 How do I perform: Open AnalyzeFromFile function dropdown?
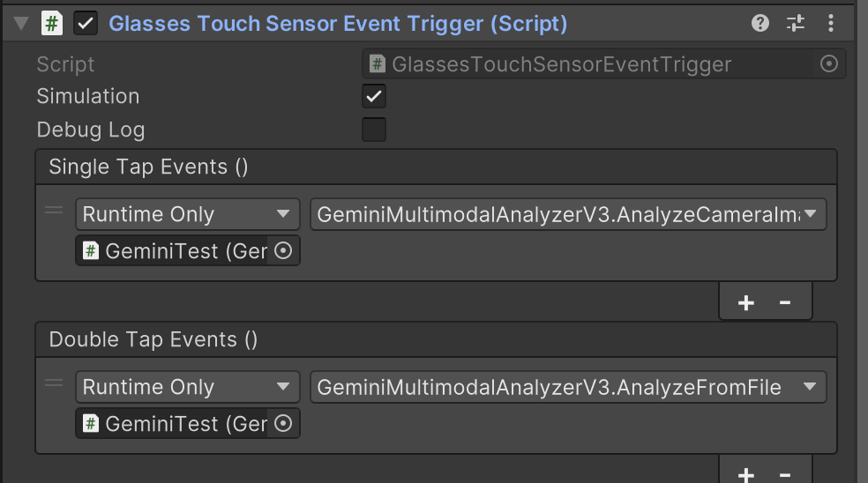(x=568, y=387)
